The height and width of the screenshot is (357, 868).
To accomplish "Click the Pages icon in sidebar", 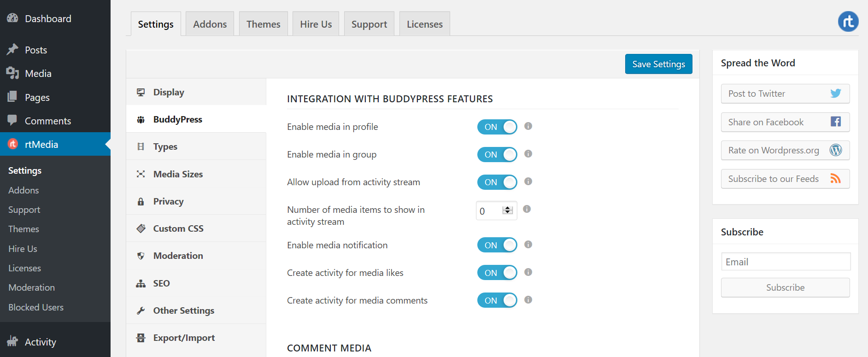I will [x=12, y=97].
